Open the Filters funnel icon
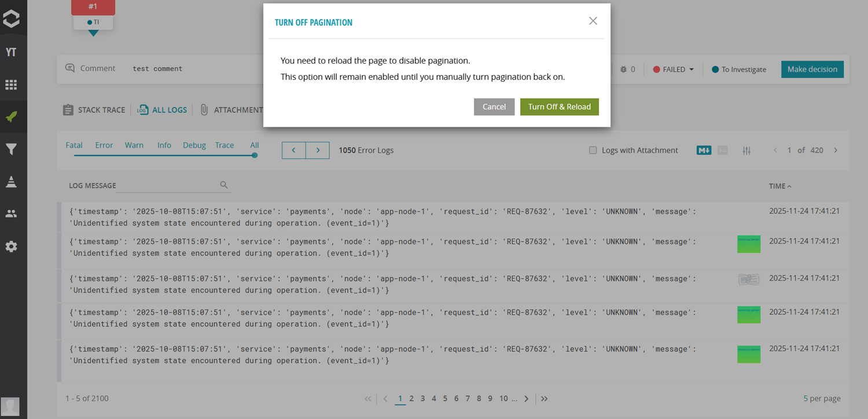868x419 pixels. 11,149
